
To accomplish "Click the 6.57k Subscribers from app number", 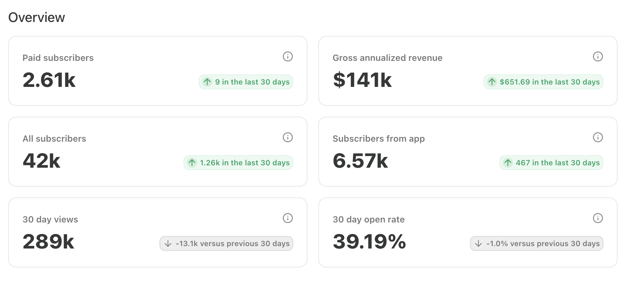I will tap(360, 161).
